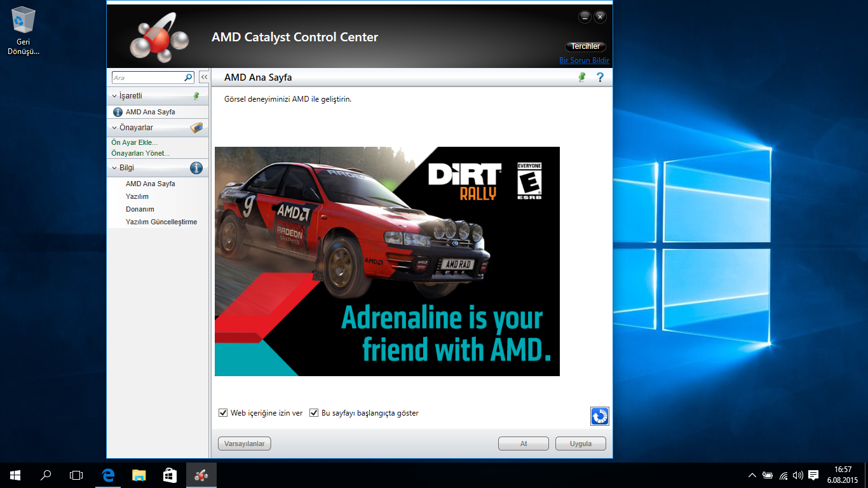
Task: Open Task View on the taskbar
Action: (76, 475)
